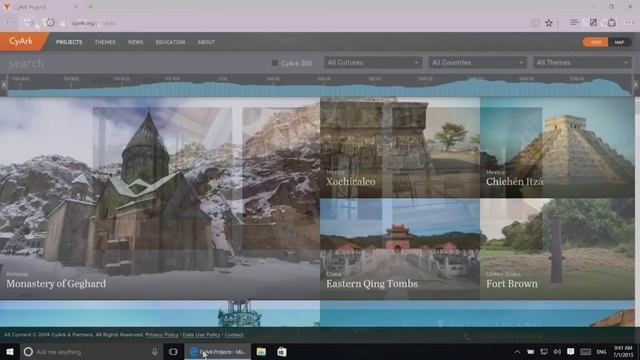Image resolution: width=640 pixels, height=360 pixels.
Task: Click the right timeline arrow
Action: [636, 84]
